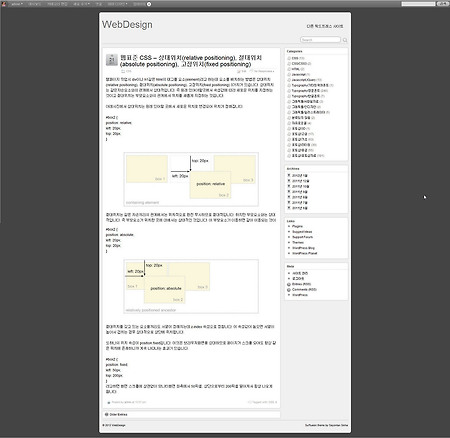Focus the Search field under the header
Image resolution: width=450 pixels, height=438 pixels.
[x=320, y=40]
